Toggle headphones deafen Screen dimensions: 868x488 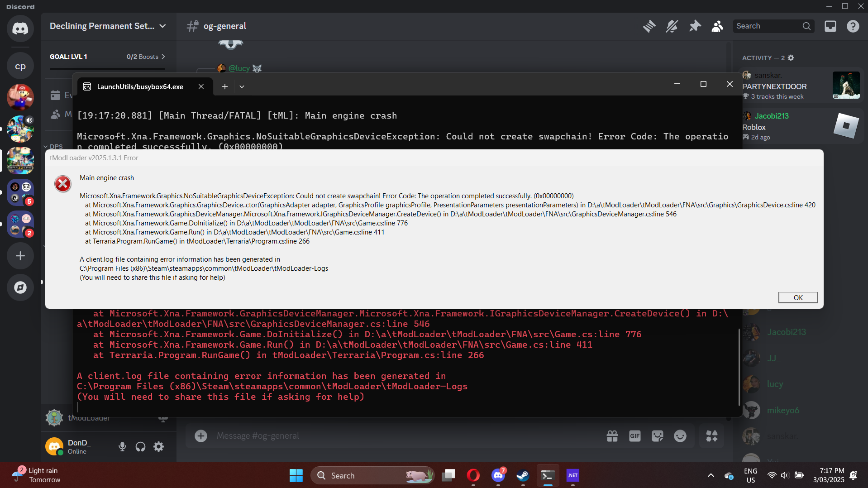[x=140, y=447]
